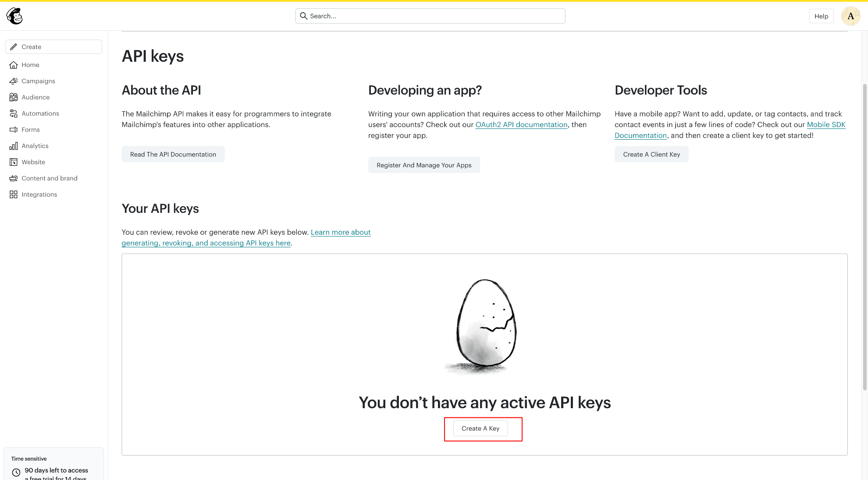Open Website section
Image resolution: width=868 pixels, height=480 pixels.
pyautogui.click(x=33, y=162)
